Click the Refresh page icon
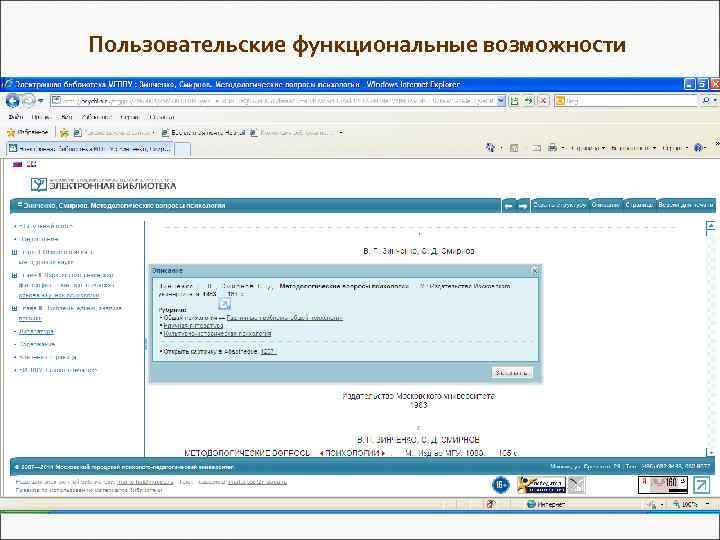This screenshot has width=720, height=540. coord(528,101)
